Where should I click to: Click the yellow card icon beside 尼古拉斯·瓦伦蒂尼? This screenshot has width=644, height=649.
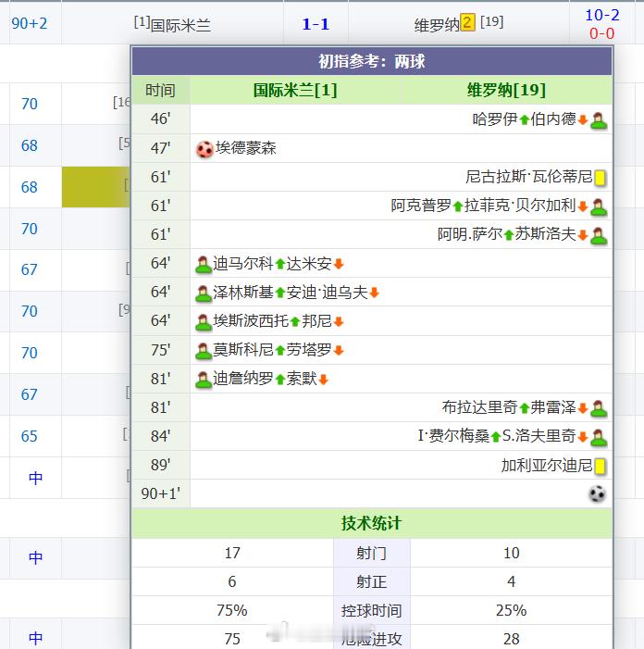coord(600,178)
